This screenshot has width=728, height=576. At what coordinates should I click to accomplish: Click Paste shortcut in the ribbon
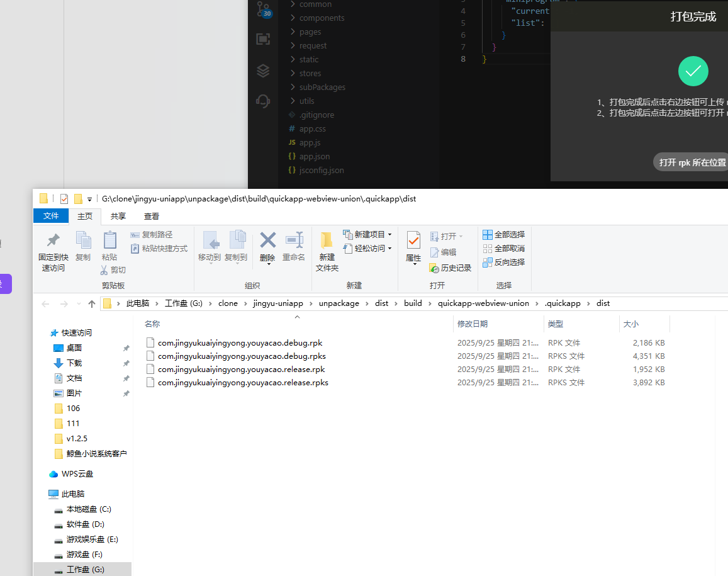pos(159,249)
